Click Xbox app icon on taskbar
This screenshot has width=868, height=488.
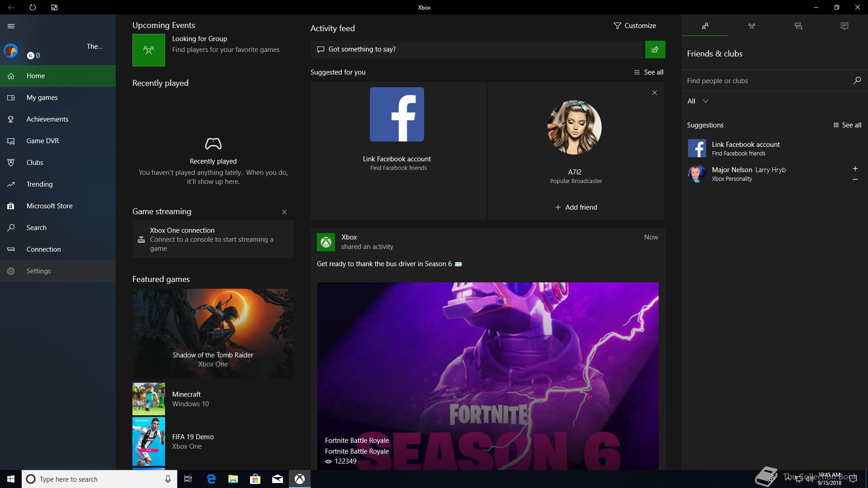(300, 479)
